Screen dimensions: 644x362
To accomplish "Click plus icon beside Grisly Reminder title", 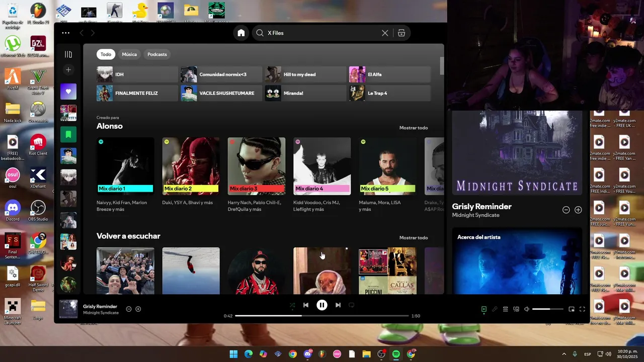I will 578,210.
